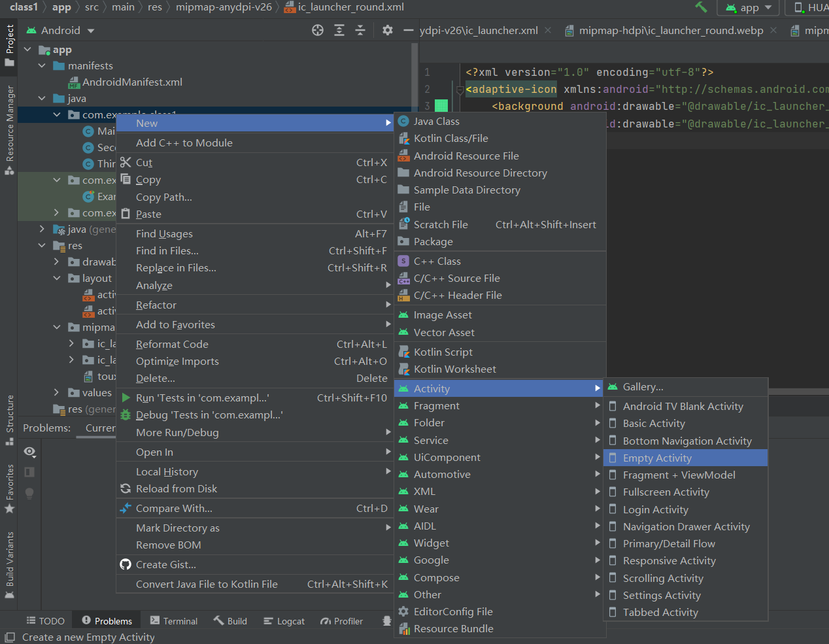
Task: Toggle the Structure side panel
Action: tap(9, 420)
